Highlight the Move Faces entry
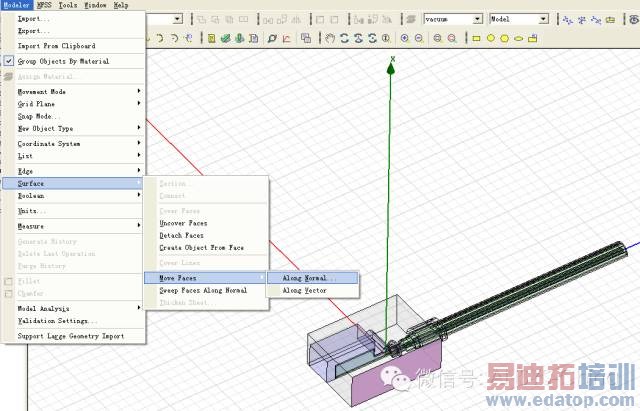This screenshot has height=411, width=640. [206, 278]
